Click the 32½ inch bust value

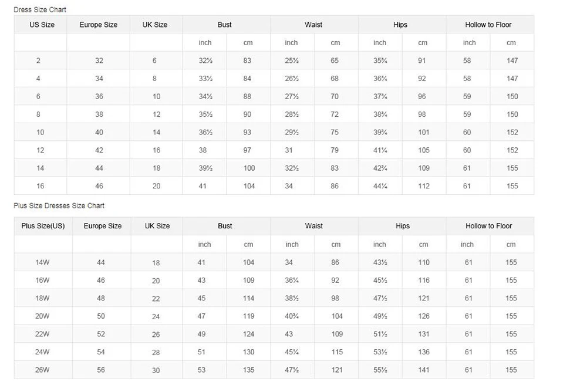click(x=205, y=60)
